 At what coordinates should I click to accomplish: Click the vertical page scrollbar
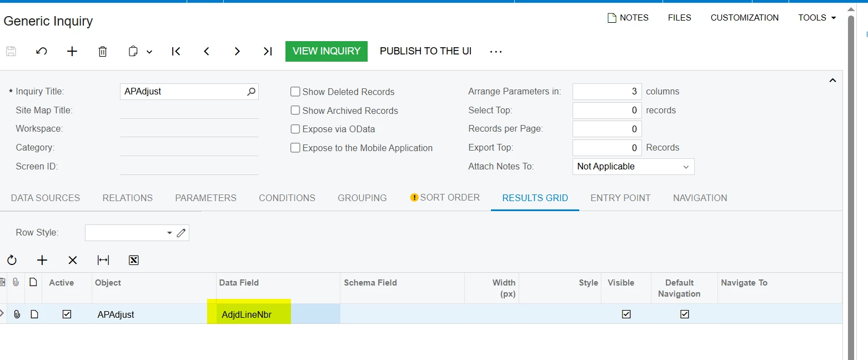851,187
